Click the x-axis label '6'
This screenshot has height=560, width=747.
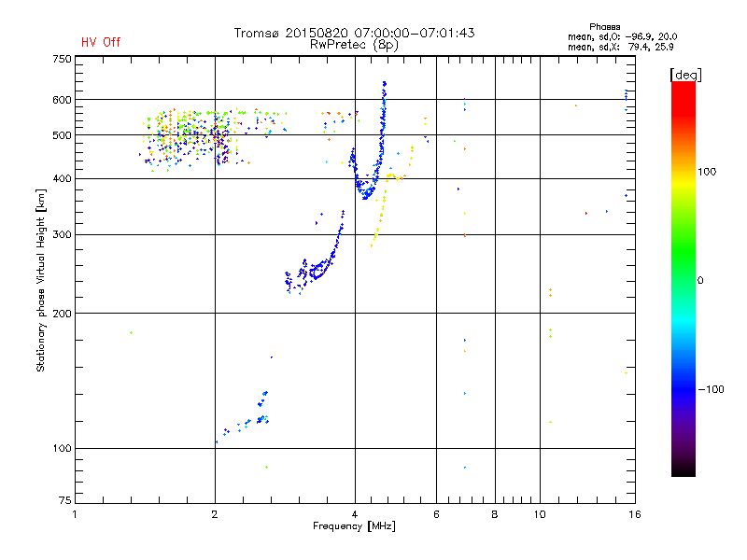436,514
